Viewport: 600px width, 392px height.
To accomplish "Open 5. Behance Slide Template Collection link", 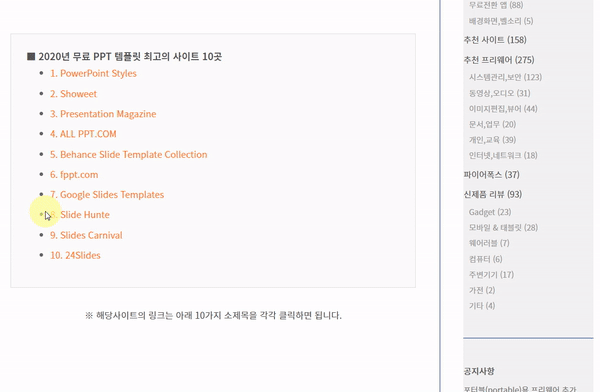I will 129,154.
